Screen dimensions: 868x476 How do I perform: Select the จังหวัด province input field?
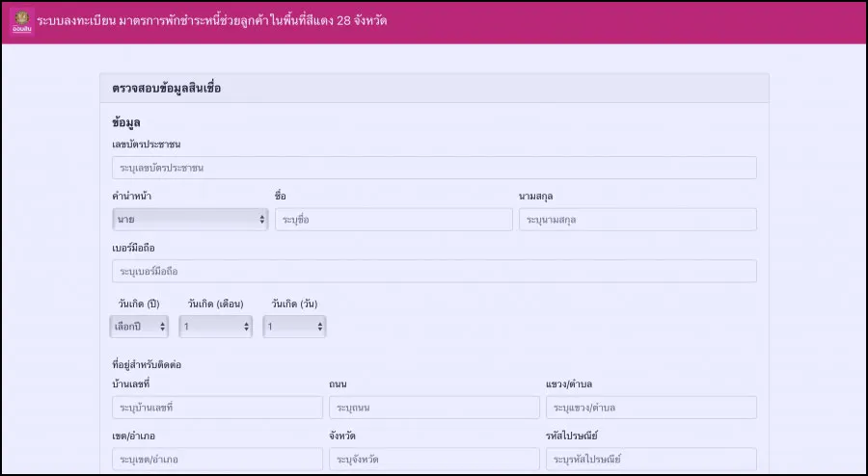click(434, 460)
